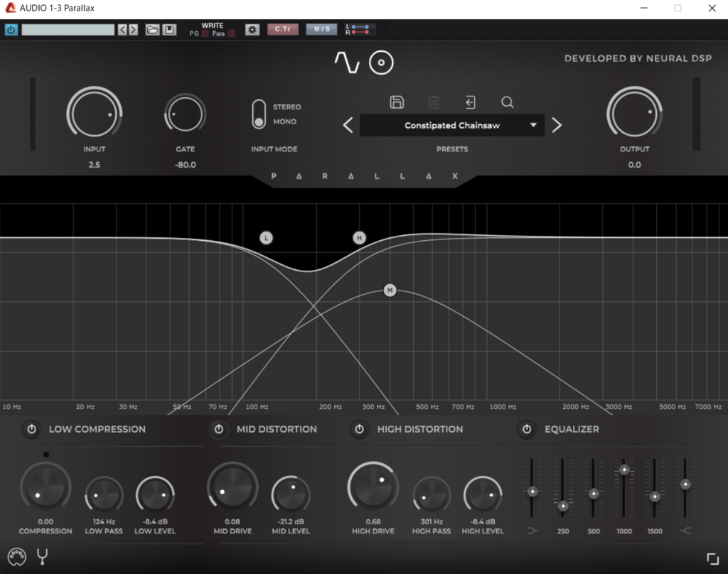728x574 pixels.
Task: Select the L low-band node on the graph
Action: tap(266, 238)
